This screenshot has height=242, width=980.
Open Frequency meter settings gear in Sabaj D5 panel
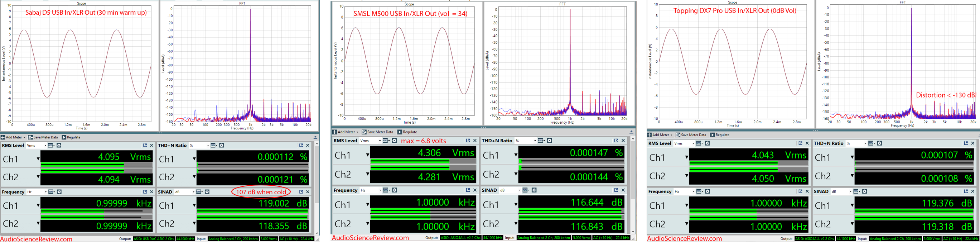click(x=59, y=192)
